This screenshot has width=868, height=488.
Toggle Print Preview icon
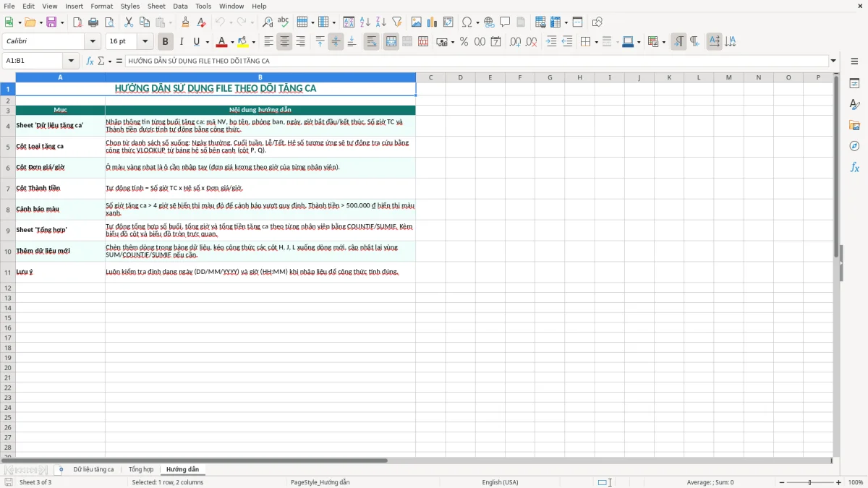click(x=109, y=22)
